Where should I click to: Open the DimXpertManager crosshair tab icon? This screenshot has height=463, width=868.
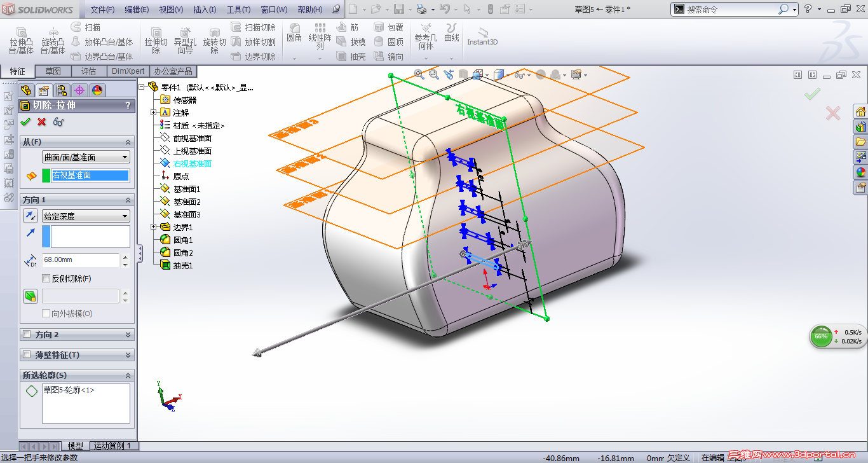pyautogui.click(x=79, y=90)
